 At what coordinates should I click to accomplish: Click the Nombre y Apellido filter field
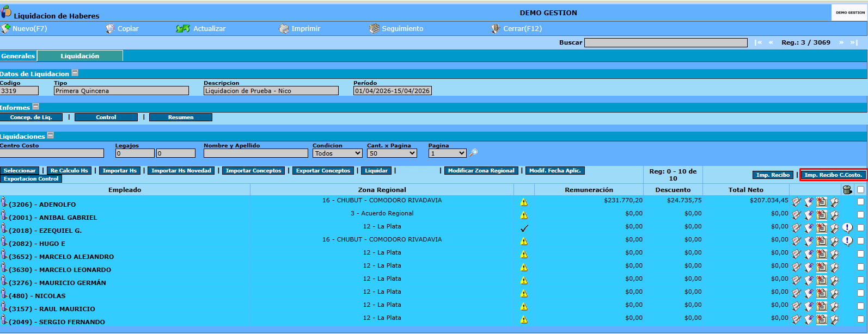coord(256,153)
